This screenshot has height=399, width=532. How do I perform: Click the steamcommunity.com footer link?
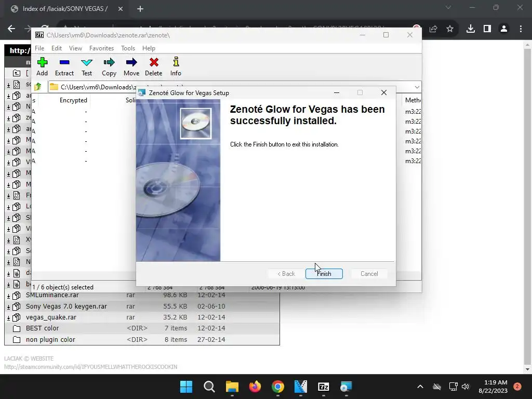(90, 367)
